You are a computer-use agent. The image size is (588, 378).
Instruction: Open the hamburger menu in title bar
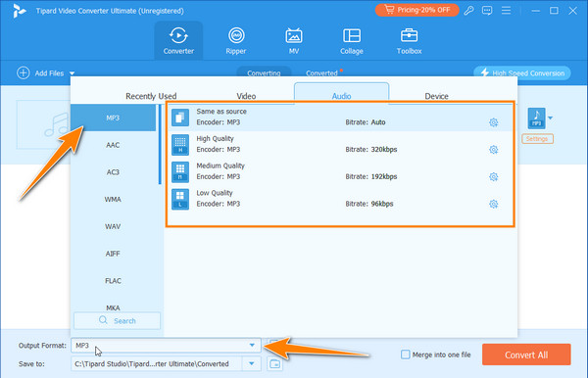click(506, 11)
